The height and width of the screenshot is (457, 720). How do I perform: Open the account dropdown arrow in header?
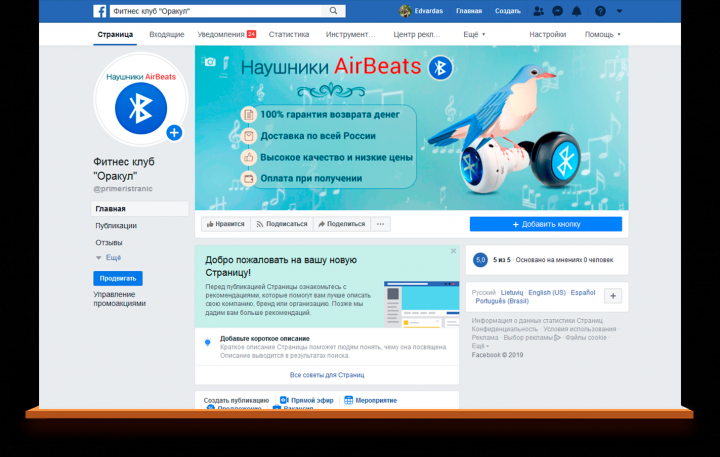tap(619, 11)
